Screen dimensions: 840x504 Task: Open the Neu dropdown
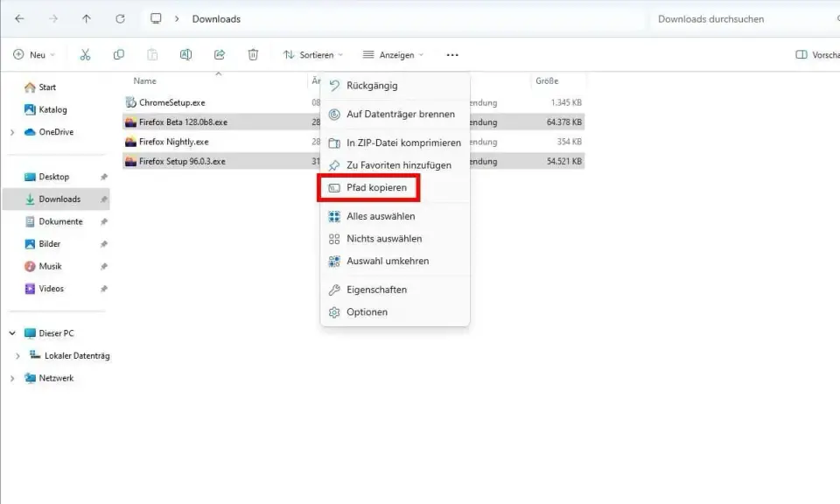34,54
